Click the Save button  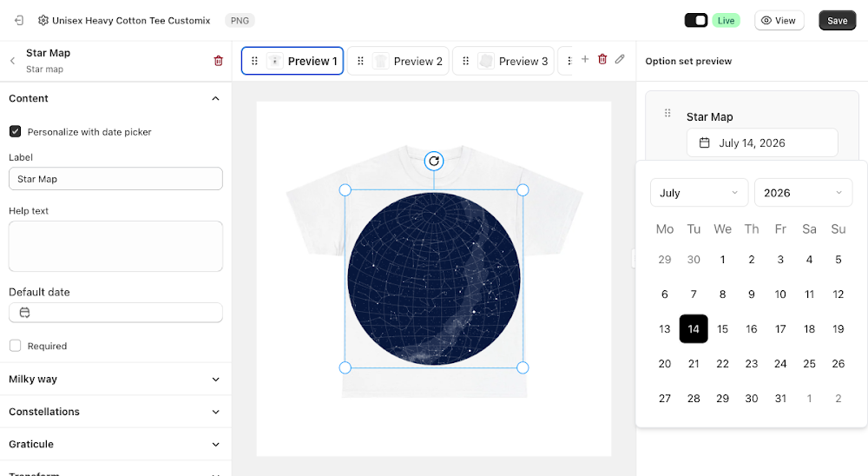click(837, 21)
